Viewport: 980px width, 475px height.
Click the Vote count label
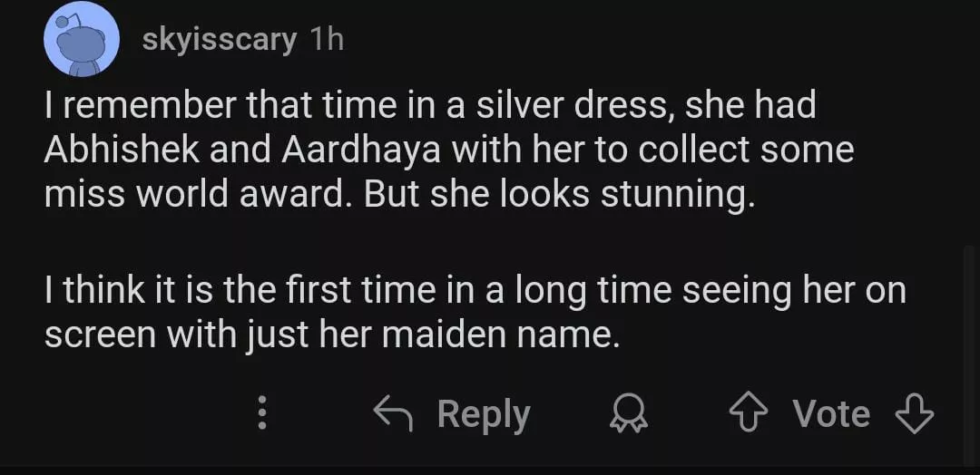[831, 414]
